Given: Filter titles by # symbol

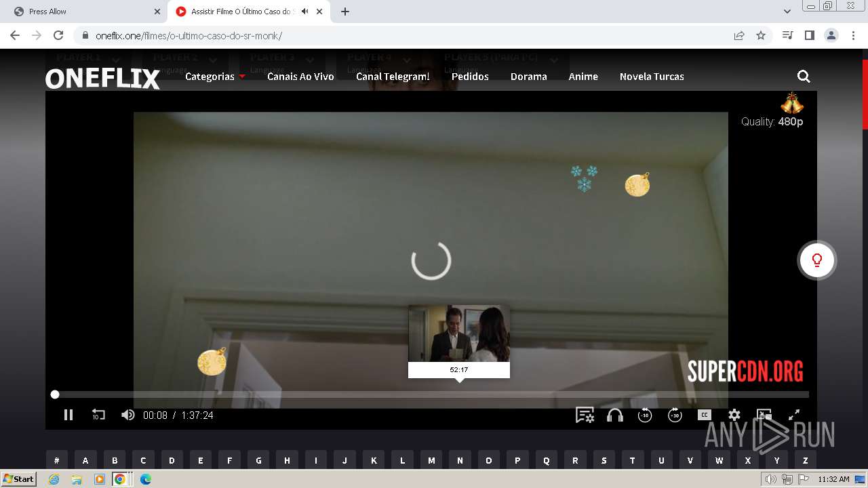Looking at the screenshot, I should [57, 460].
